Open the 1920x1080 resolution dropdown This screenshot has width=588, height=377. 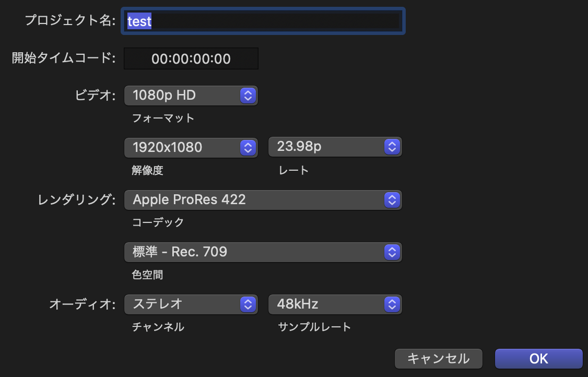click(x=191, y=147)
